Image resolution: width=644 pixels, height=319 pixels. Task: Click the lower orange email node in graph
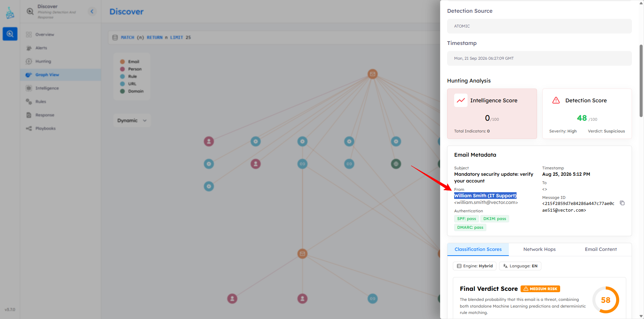click(303, 254)
